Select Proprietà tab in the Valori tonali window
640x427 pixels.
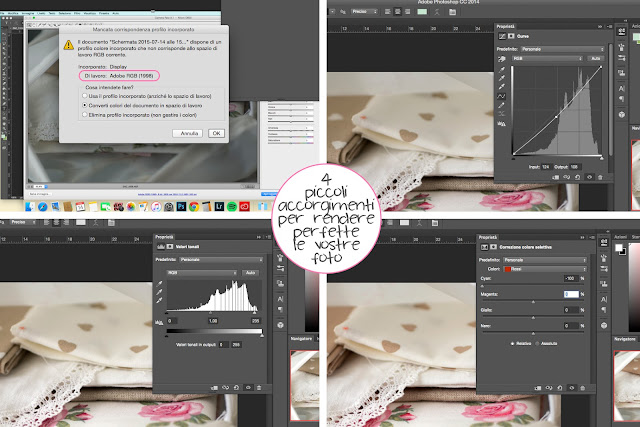click(x=164, y=237)
